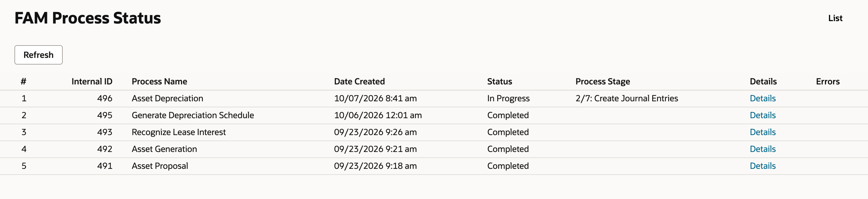Open Details for Recognize Lease Interest

tap(763, 132)
